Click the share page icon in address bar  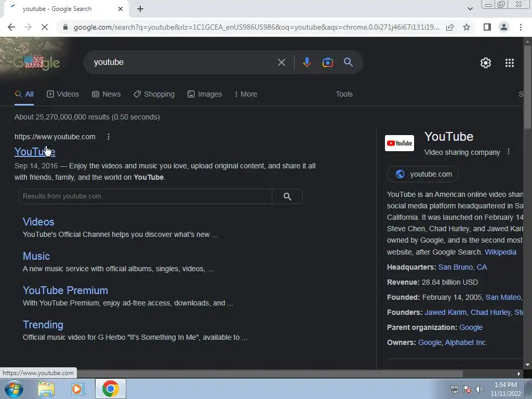click(x=450, y=27)
